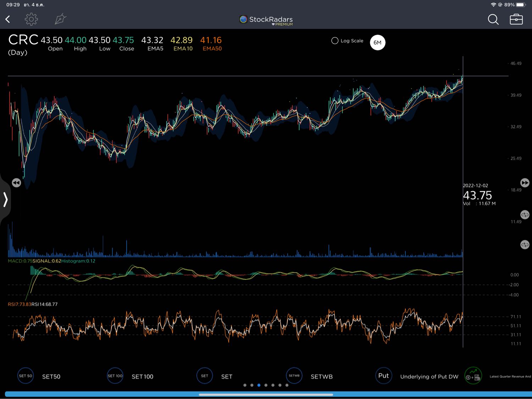Tap the upper swap-indicator loop icon
Viewport: 532px width, 399px height.
525,215
